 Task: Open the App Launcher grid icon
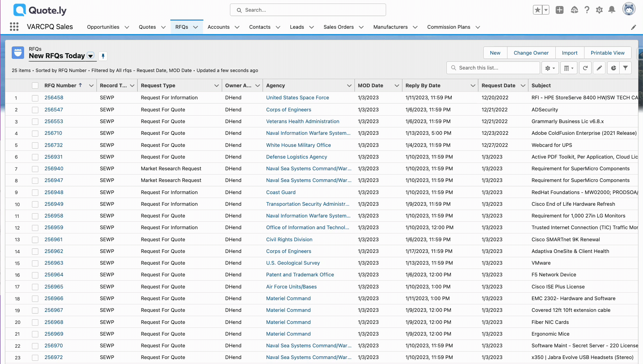(x=14, y=27)
